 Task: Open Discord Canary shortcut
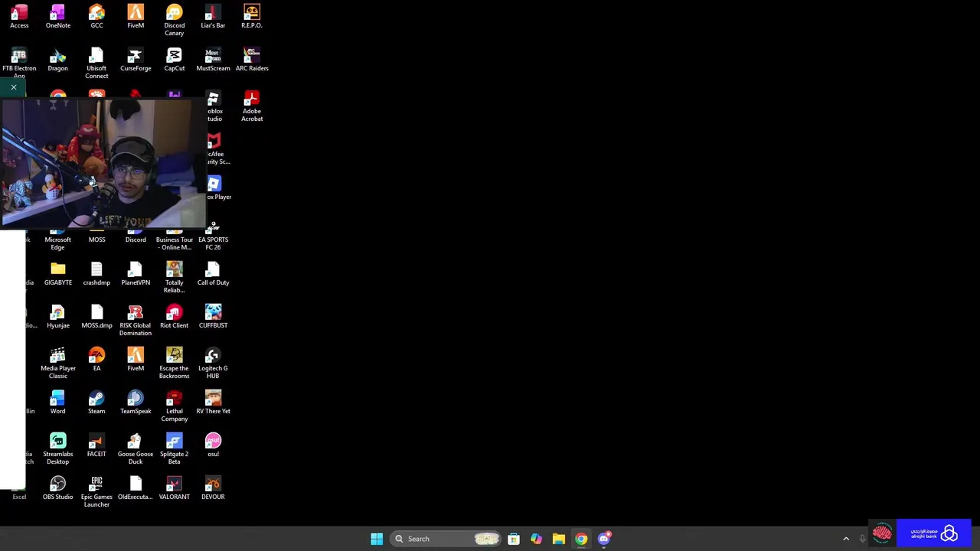pos(174,20)
